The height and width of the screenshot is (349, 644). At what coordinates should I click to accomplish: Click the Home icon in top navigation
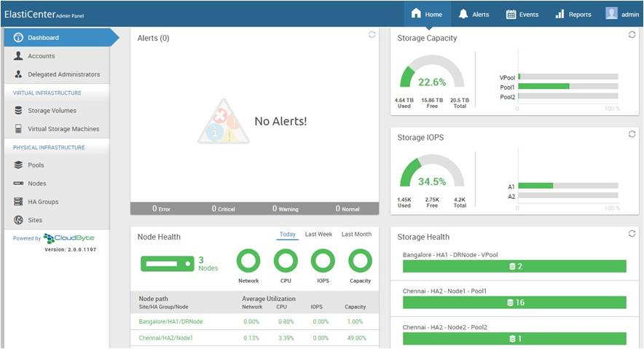click(416, 14)
